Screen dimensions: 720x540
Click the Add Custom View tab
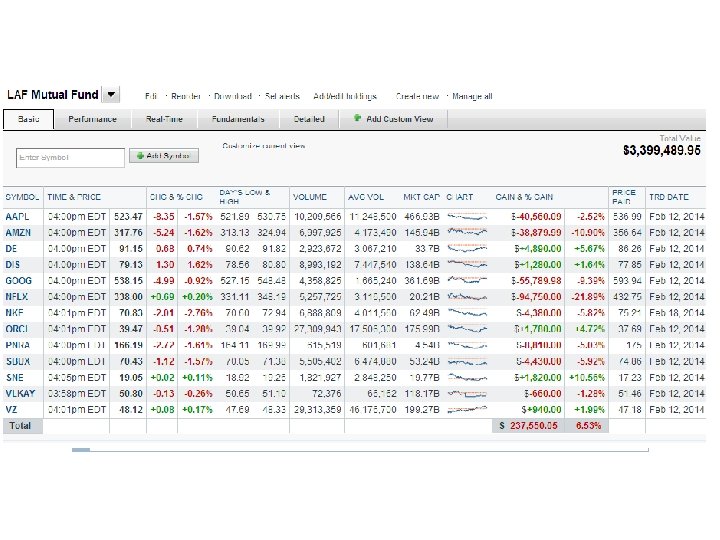pos(393,119)
